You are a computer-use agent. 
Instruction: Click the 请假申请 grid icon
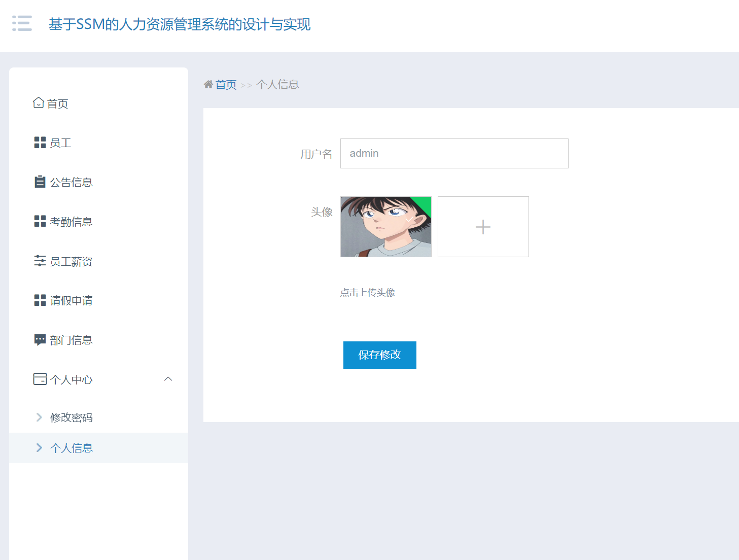[x=40, y=300]
